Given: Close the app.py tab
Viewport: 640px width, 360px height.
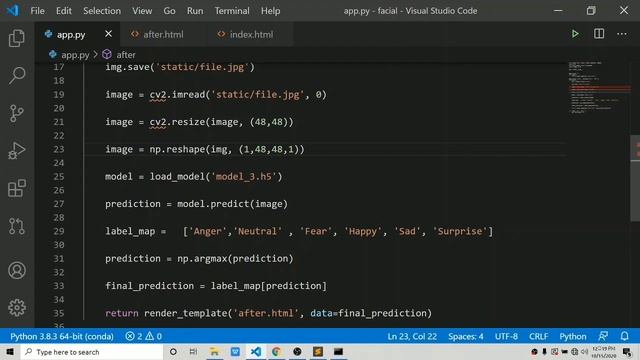Looking at the screenshot, I should coord(108,34).
